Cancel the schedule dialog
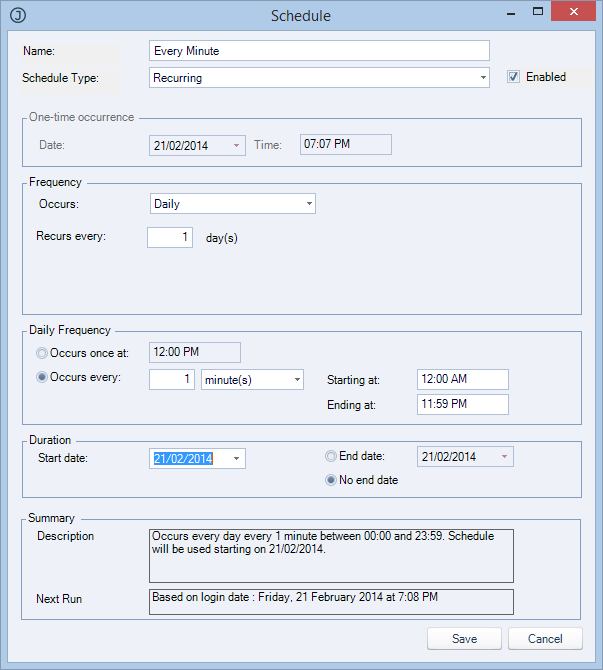The width and height of the screenshot is (603, 670). (545, 639)
